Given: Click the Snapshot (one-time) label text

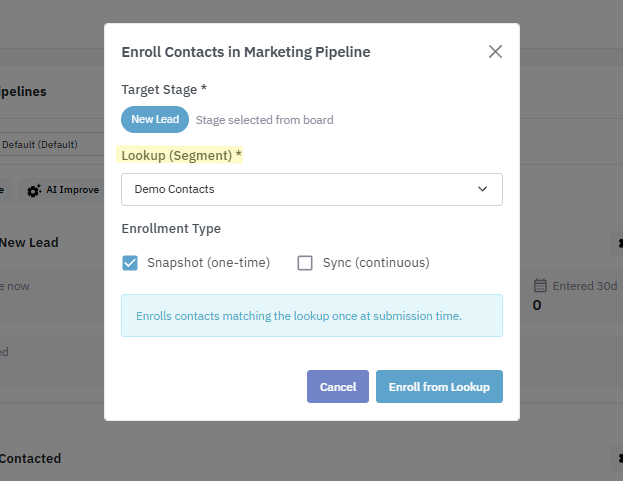Looking at the screenshot, I should click(208, 263).
